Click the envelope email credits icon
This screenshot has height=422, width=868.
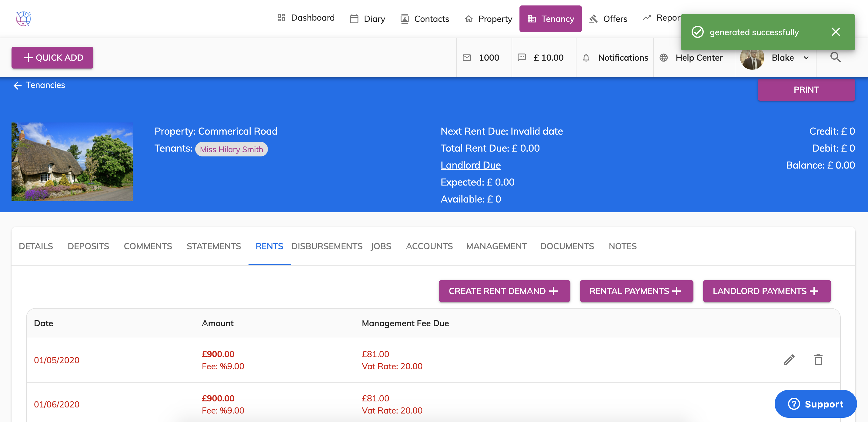click(x=467, y=58)
